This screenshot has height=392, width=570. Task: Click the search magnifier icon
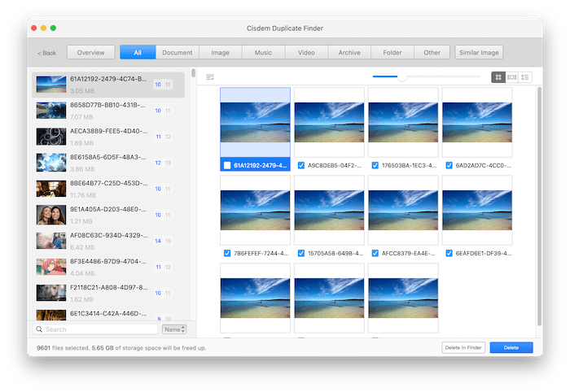point(40,329)
